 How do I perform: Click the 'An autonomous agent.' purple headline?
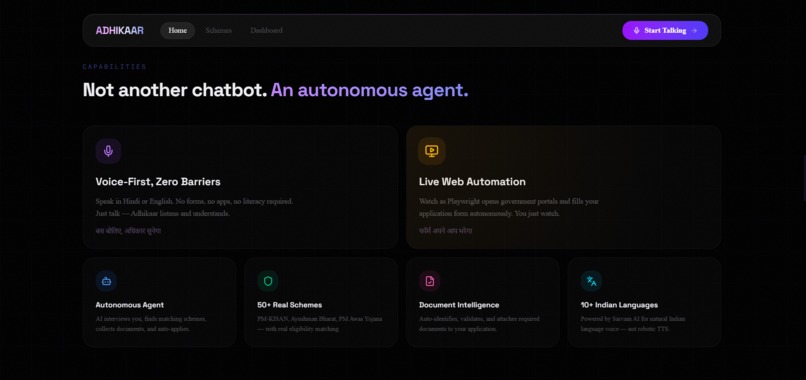click(x=370, y=90)
